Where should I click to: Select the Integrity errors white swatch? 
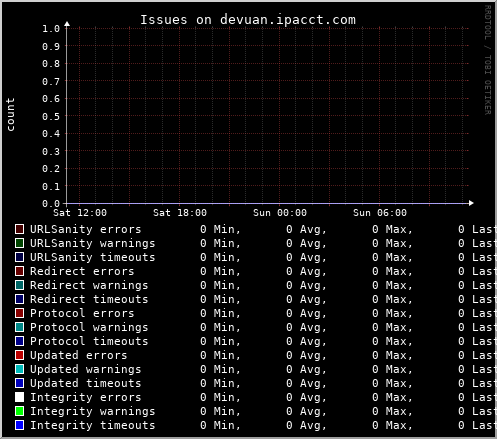[19, 397]
